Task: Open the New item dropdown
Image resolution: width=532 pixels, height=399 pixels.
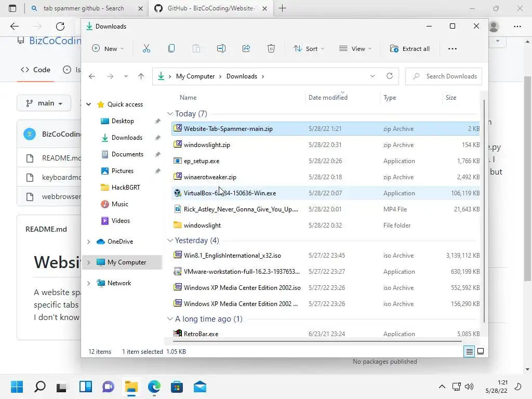Action: tap(108, 48)
